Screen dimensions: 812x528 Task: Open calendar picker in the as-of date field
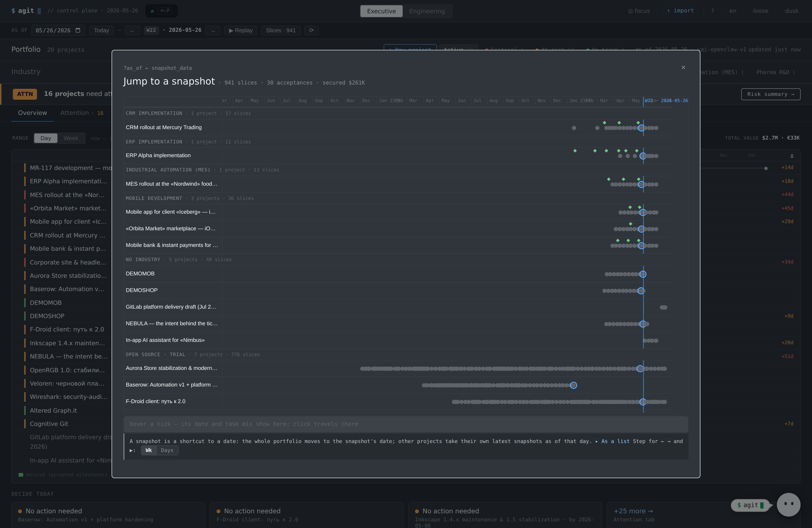(78, 30)
